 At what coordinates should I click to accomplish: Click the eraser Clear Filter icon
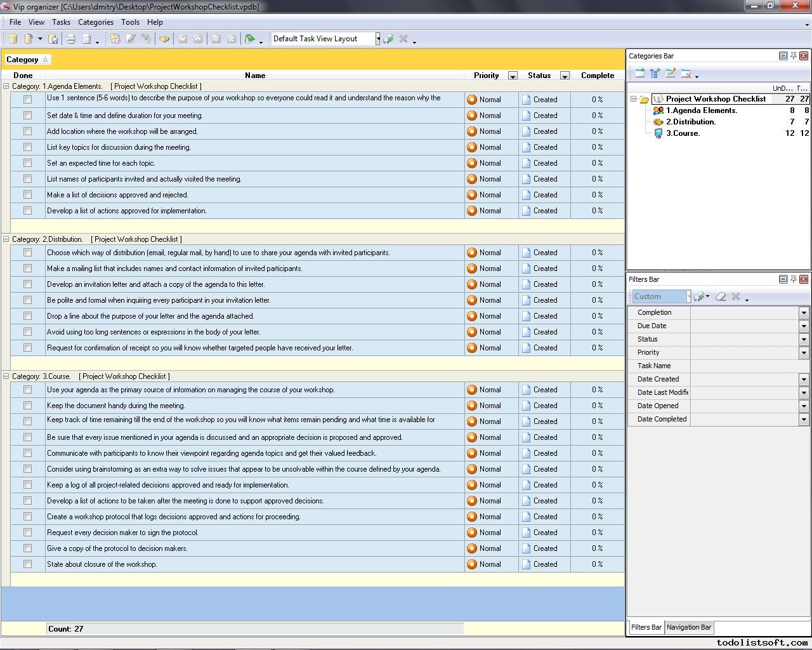point(721,296)
